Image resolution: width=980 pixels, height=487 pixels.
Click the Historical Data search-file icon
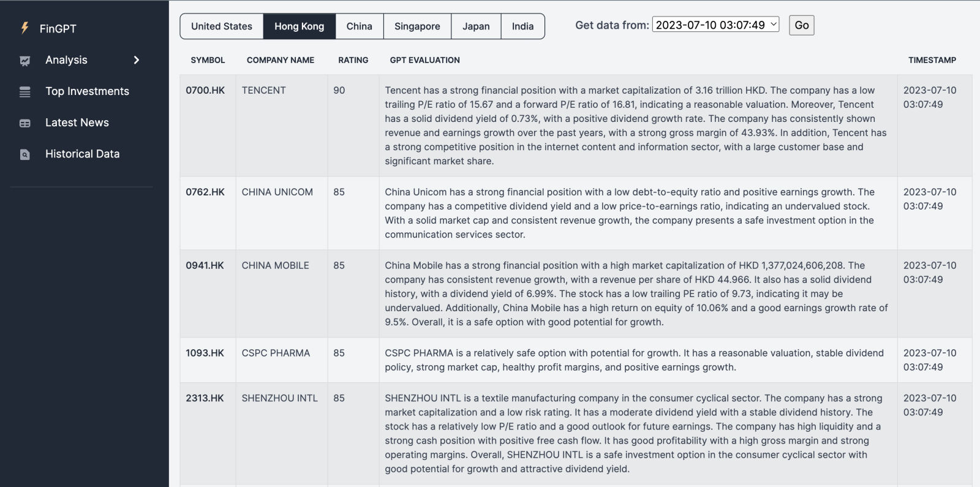pos(24,154)
